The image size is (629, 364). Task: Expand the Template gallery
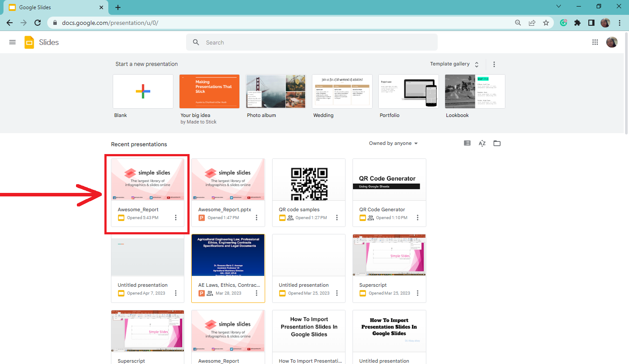coord(454,64)
